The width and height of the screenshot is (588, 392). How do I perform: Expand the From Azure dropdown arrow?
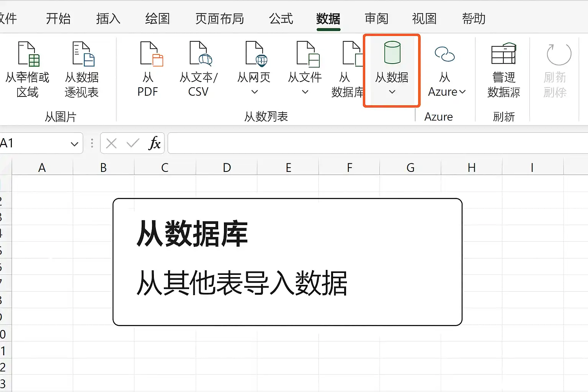pyautogui.click(x=462, y=92)
